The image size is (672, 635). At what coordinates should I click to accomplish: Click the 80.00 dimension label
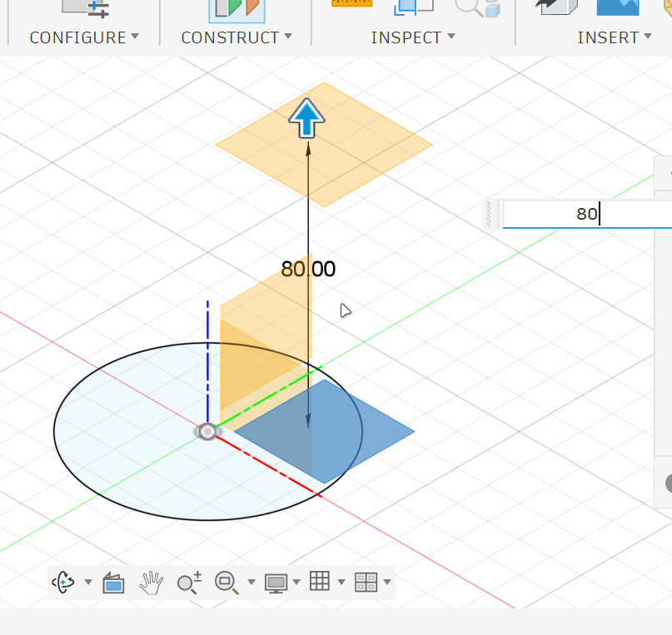pos(308,269)
